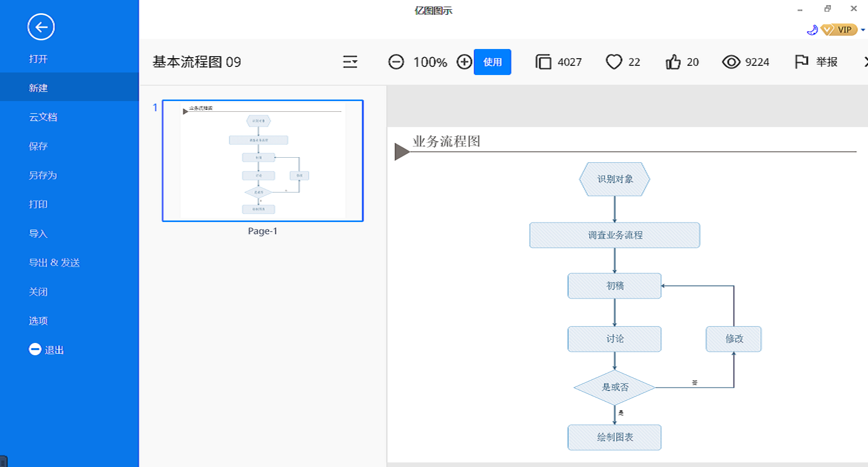Open the outline list menu icon
868x467 pixels.
click(x=350, y=62)
